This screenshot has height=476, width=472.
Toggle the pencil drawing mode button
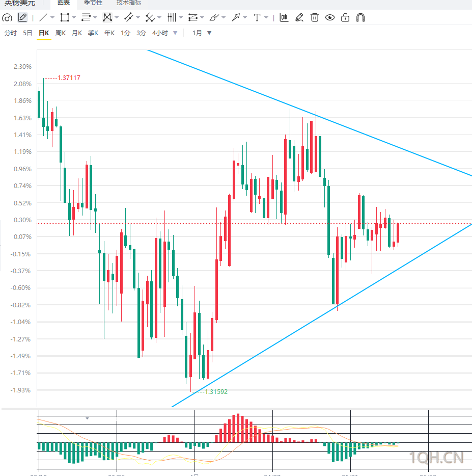(x=22, y=18)
